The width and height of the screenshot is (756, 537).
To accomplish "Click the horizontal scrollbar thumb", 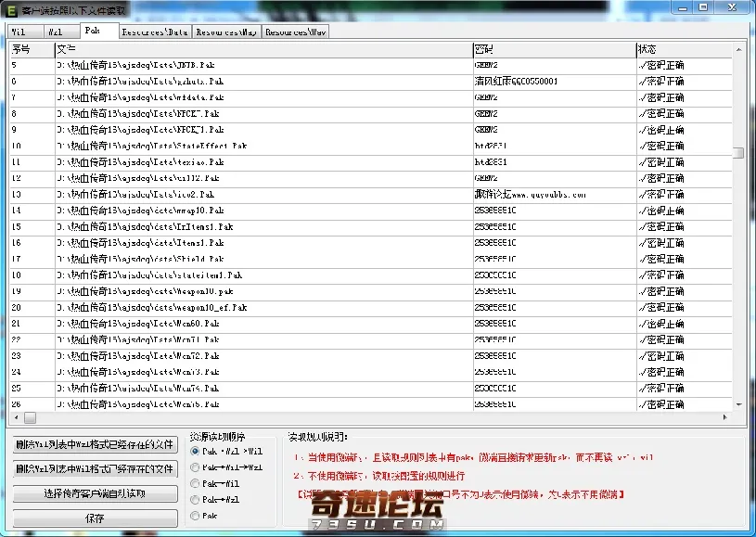I will tap(30, 417).
